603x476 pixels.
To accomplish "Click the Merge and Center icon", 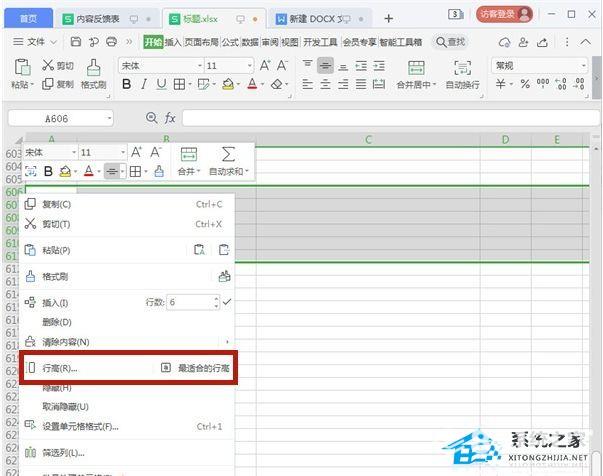I will tap(416, 68).
